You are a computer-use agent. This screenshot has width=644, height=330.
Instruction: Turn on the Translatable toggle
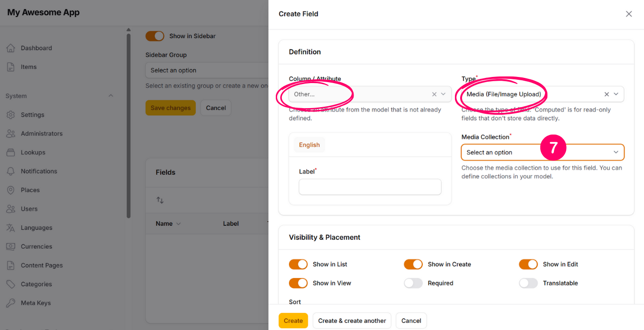[x=528, y=283]
